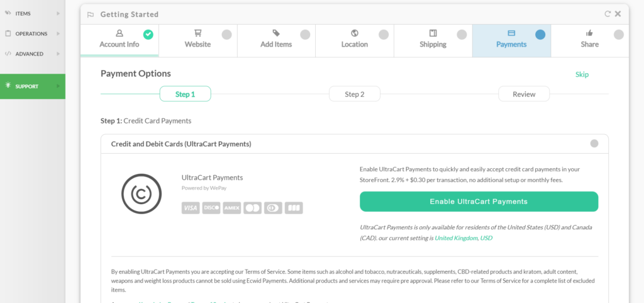Click Account Info green completed checkmark

[x=148, y=35]
